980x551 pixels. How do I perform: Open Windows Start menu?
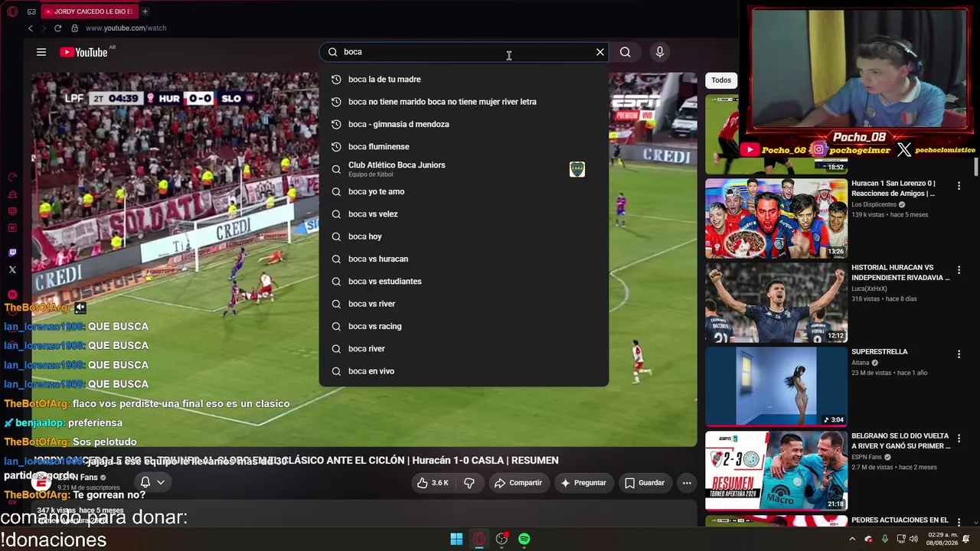coord(456,539)
